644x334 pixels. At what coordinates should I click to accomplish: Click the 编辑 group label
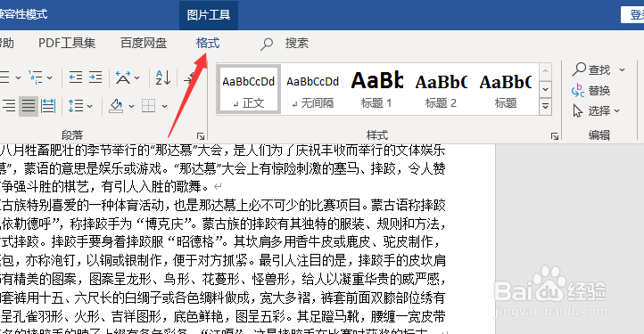[x=599, y=135]
